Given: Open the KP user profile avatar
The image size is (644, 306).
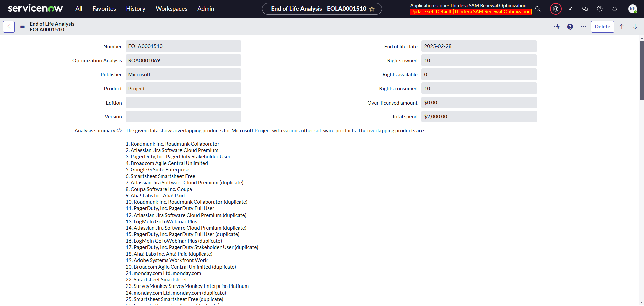Looking at the screenshot, I should click(632, 9).
